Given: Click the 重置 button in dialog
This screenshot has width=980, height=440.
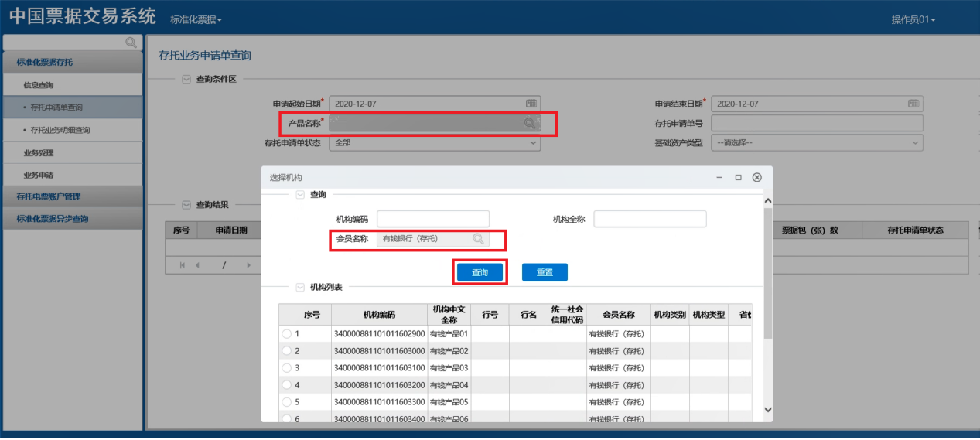Looking at the screenshot, I should point(545,273).
